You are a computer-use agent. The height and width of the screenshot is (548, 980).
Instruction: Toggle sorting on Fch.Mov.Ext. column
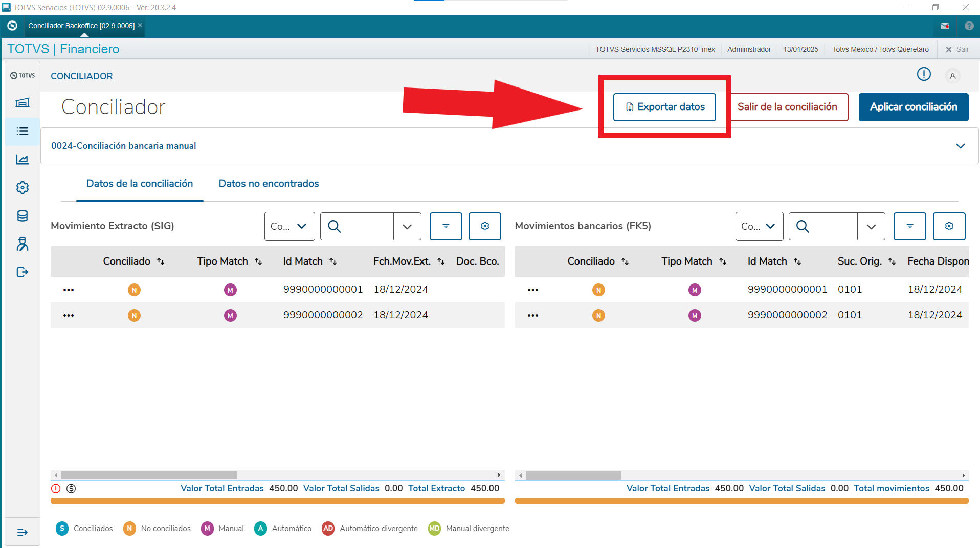[x=441, y=261]
